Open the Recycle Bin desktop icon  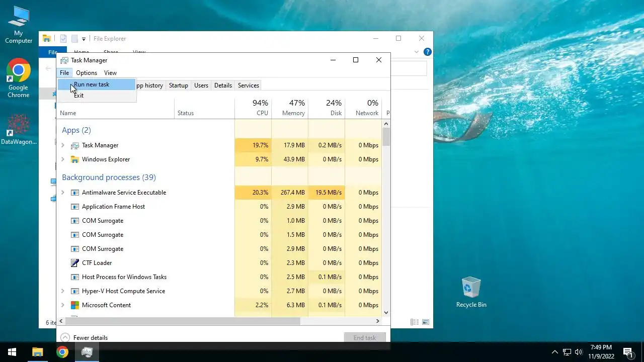[x=471, y=292]
